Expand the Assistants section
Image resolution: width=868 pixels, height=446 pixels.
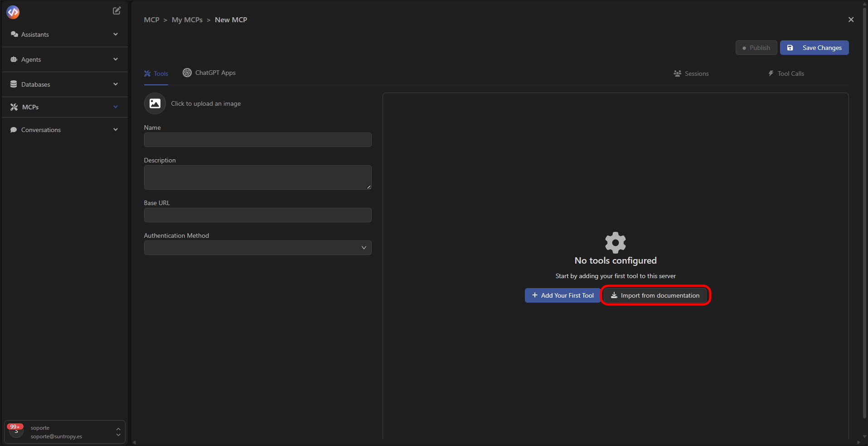(116, 34)
